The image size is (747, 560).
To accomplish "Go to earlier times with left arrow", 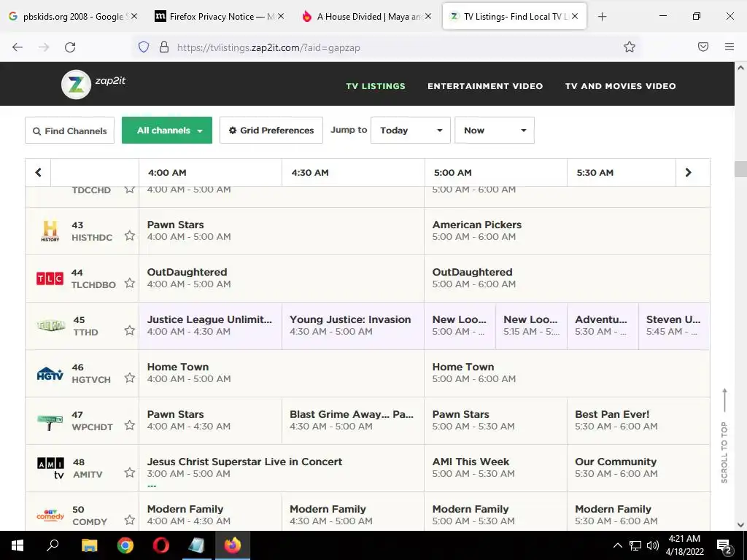I will pyautogui.click(x=38, y=172).
